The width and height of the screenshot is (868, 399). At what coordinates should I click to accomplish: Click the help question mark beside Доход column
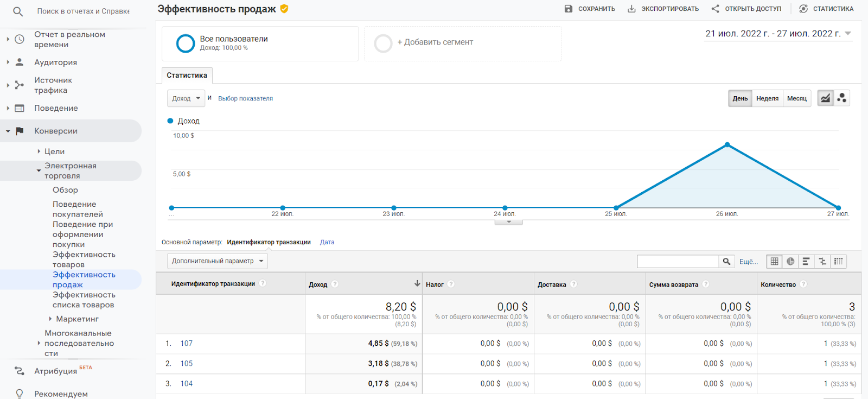click(x=335, y=284)
